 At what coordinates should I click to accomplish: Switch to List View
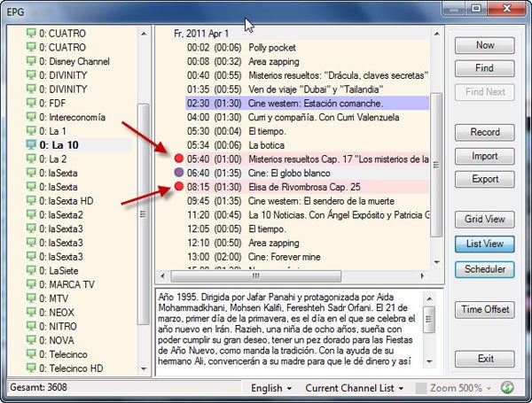484,244
